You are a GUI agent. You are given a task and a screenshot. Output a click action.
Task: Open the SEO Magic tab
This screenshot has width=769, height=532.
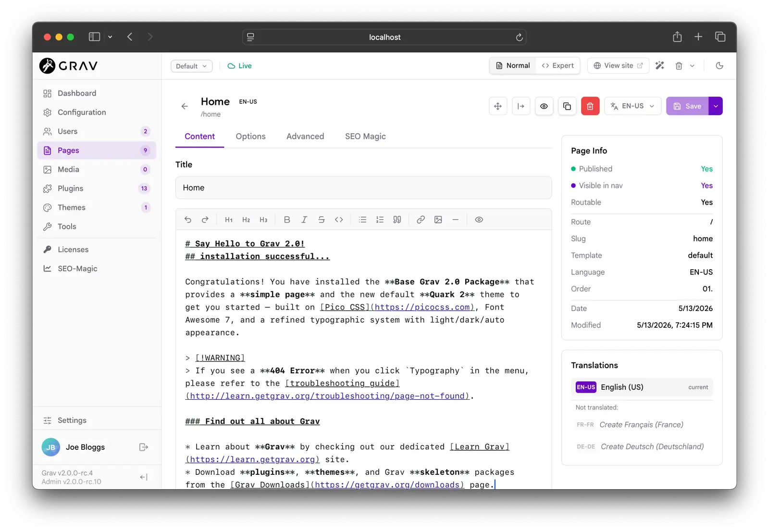(x=365, y=136)
